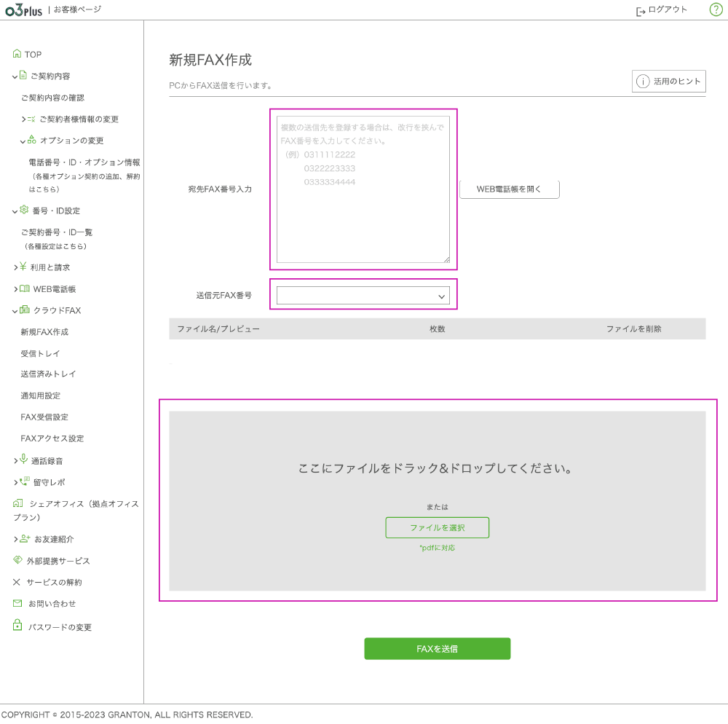728x724 pixels.
Task: Click the 通話録音 microphone icon
Action: [24, 458]
